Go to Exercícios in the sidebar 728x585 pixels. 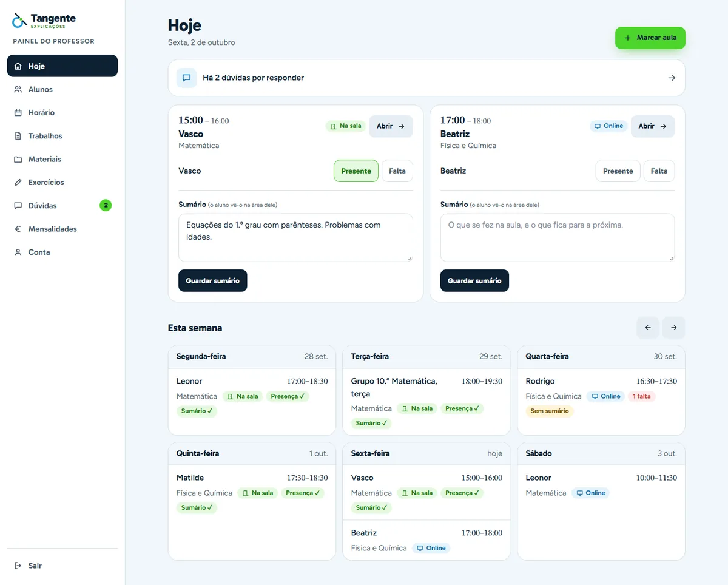[x=62, y=183]
